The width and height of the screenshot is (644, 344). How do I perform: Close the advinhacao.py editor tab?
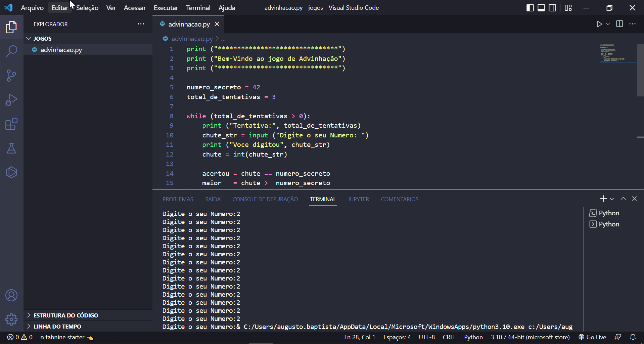point(217,24)
